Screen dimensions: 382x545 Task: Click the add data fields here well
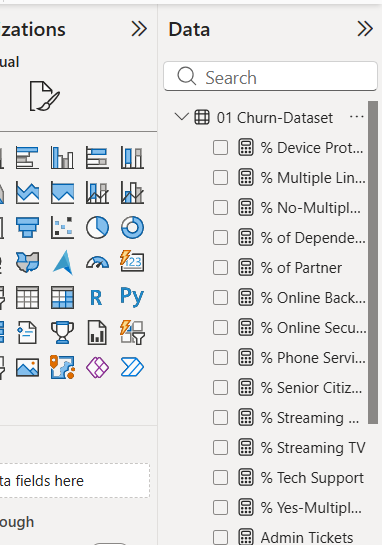point(75,481)
